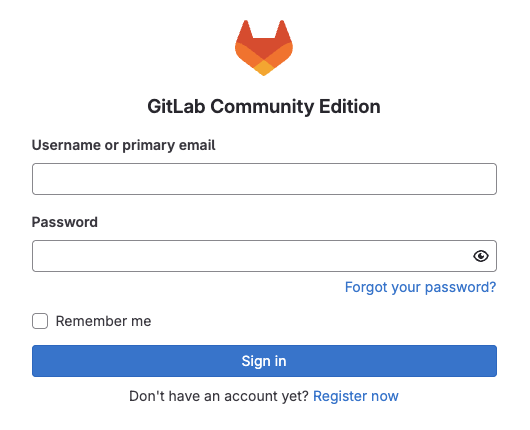Start password recovery via Forgot link
The image size is (530, 430).
click(420, 287)
